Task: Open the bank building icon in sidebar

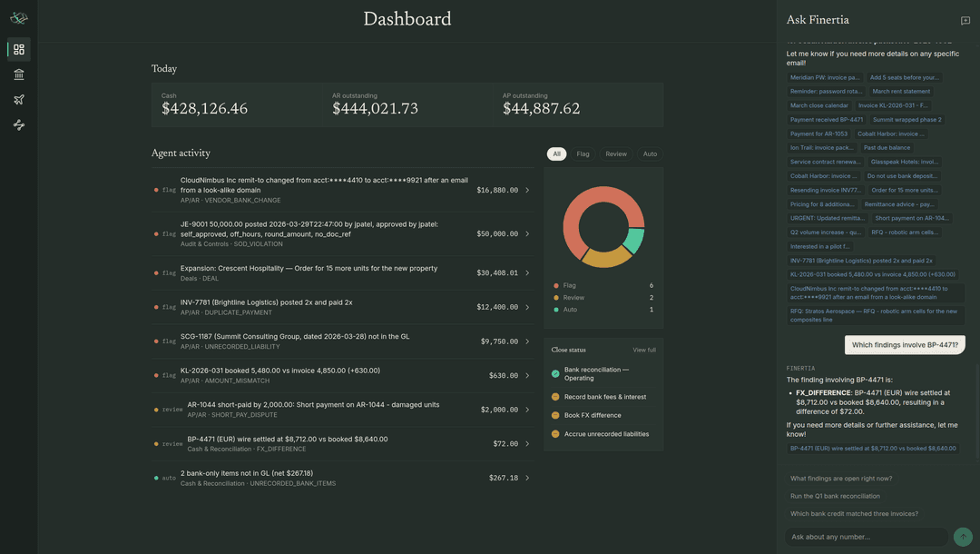Action: (x=19, y=74)
